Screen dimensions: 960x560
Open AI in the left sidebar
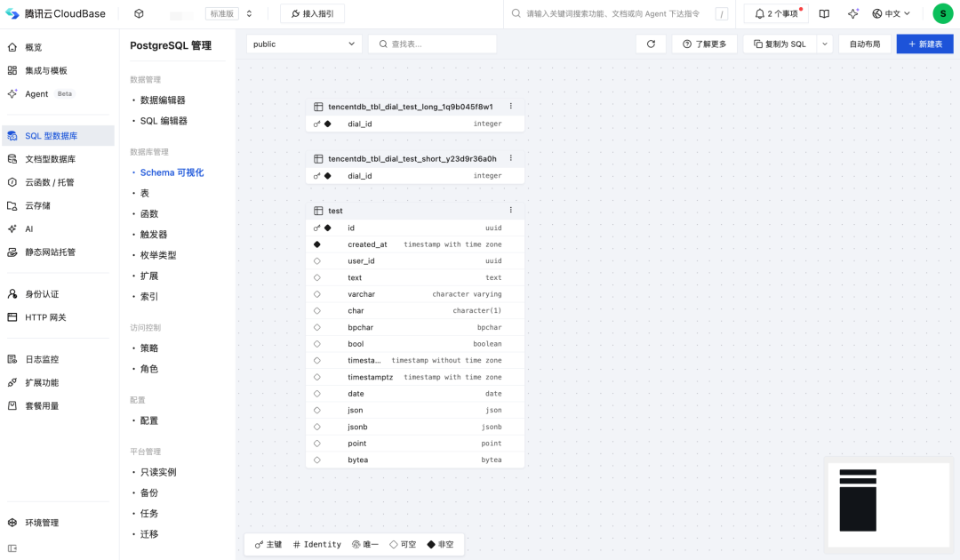pos(58,229)
